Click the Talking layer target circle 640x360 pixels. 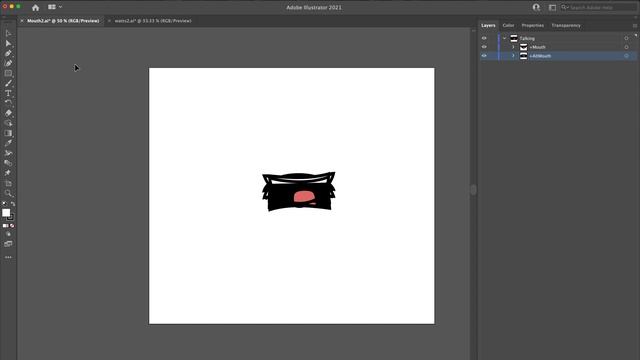pos(626,38)
